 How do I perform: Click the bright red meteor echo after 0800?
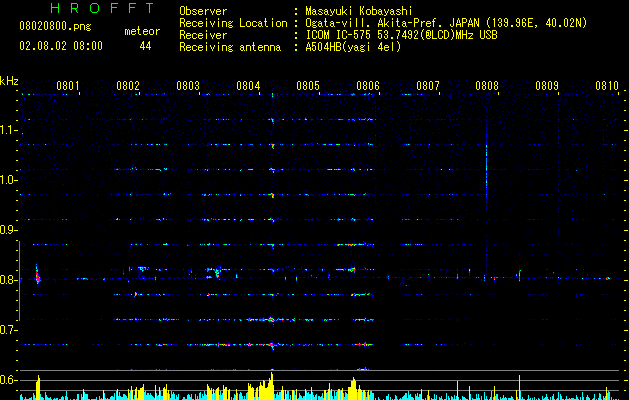(38, 277)
